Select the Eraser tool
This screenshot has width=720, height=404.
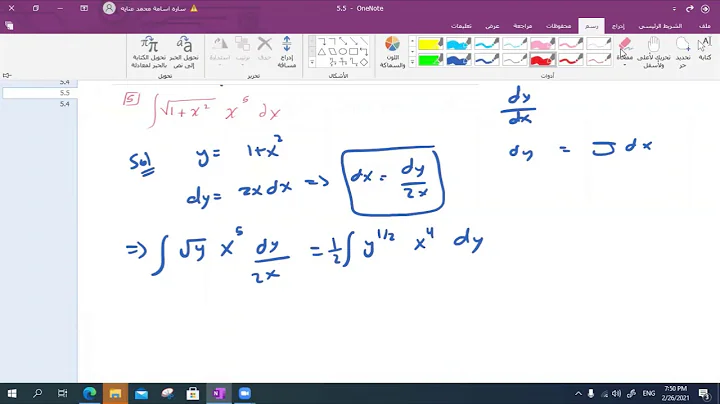625,46
